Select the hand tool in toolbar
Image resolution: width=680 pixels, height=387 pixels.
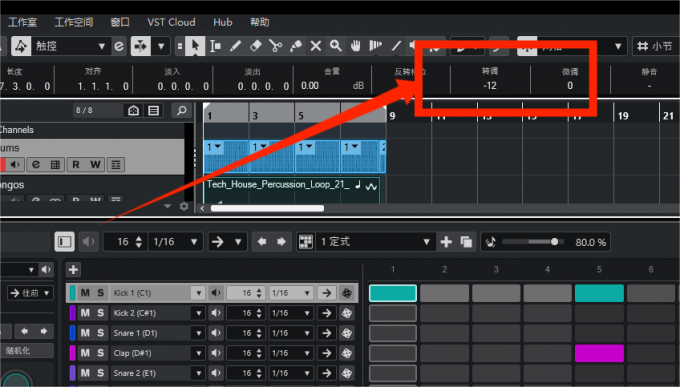click(356, 46)
